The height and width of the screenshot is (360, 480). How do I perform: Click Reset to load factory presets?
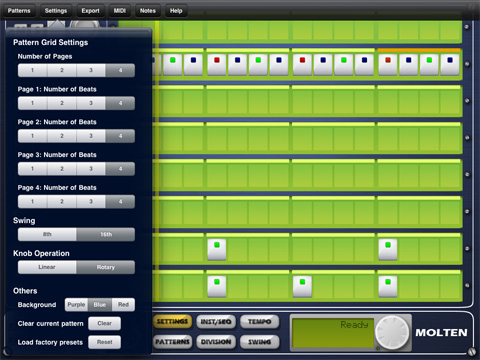[104, 342]
